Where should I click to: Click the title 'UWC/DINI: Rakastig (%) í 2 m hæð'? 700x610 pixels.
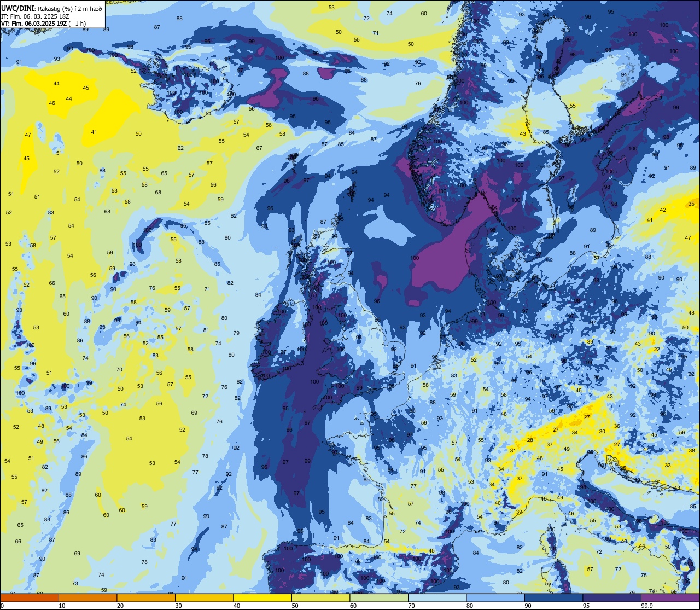(x=52, y=8)
